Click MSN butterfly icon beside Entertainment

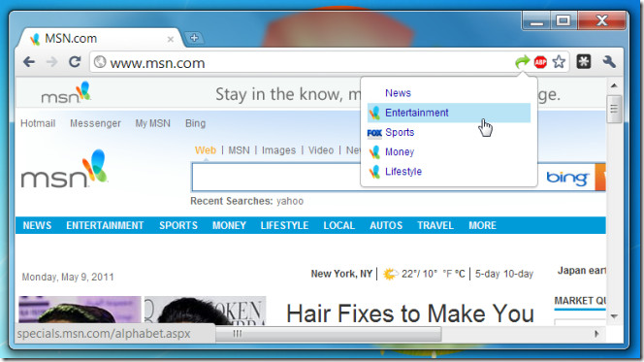tap(374, 113)
